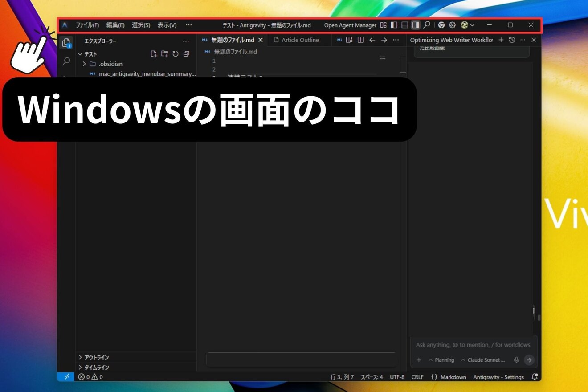This screenshot has height=392, width=588.
Task: Collapse all folders in Explorer
Action: (186, 54)
